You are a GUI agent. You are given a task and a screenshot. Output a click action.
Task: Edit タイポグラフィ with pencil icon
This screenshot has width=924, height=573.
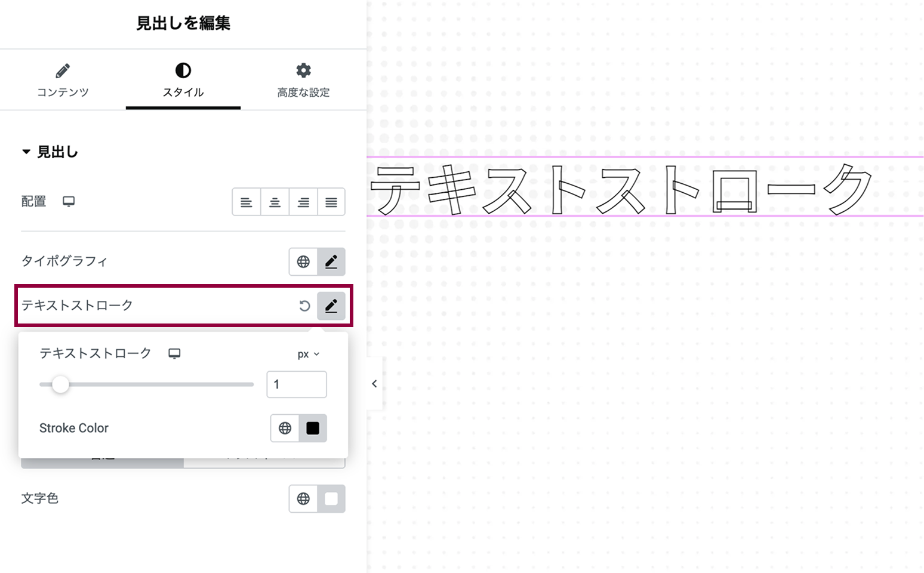tap(331, 261)
